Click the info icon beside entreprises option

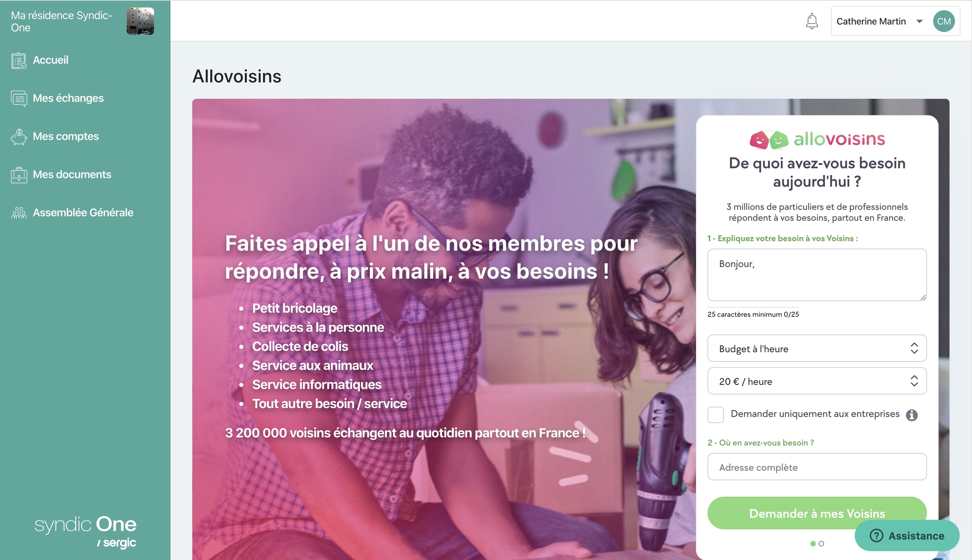pos(911,415)
